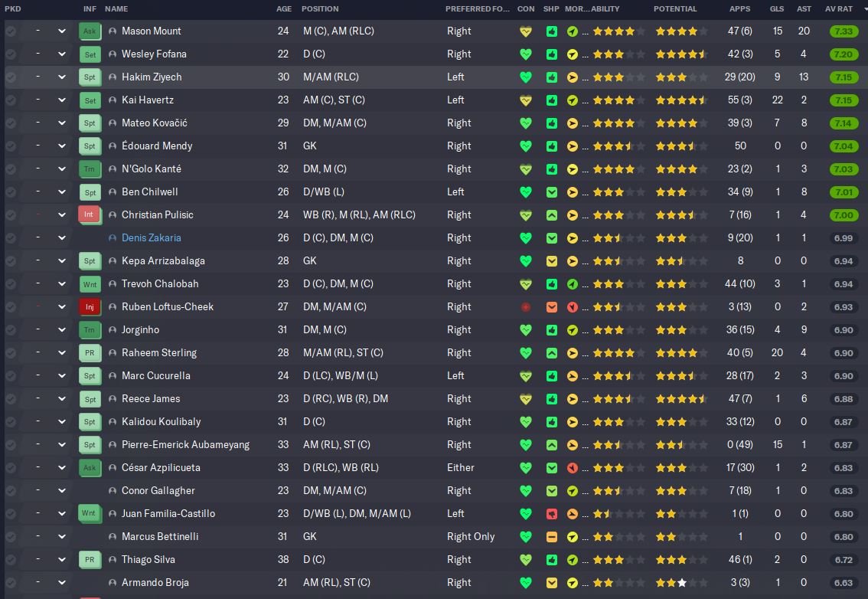Toggle the picked checkbox for Édouard Mendy
868x599 pixels.
tap(11, 146)
